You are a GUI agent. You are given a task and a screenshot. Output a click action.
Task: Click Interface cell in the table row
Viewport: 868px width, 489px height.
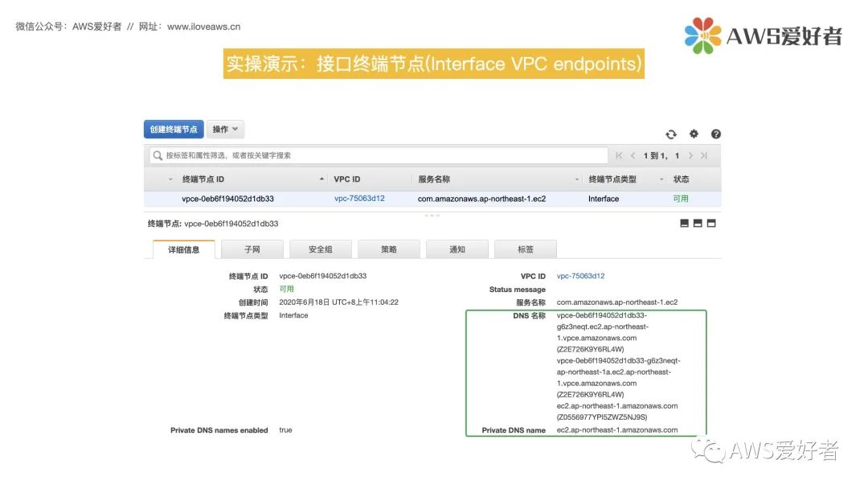pos(604,199)
